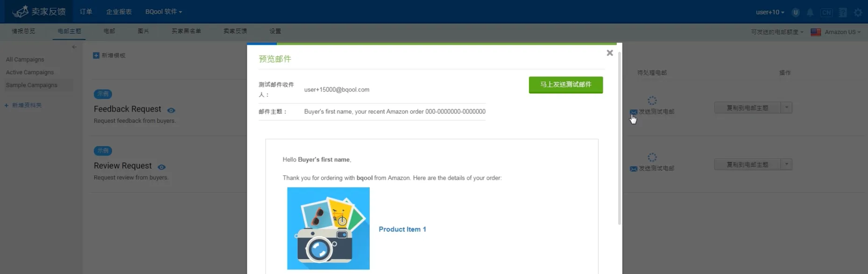Click the camera product image thumbnail
The width and height of the screenshot is (868, 274).
[x=328, y=228]
